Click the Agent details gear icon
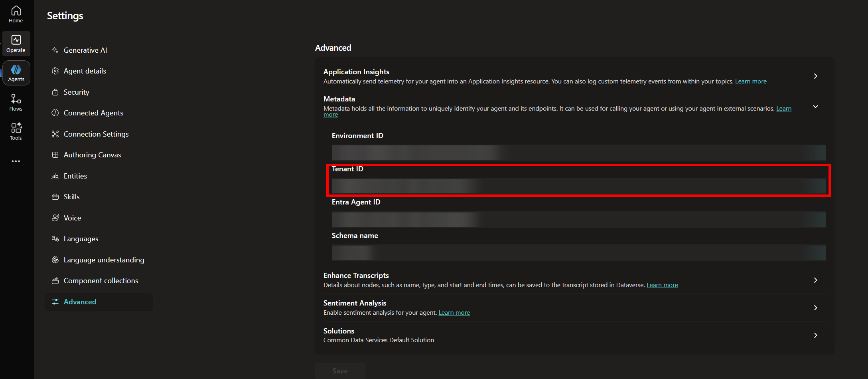The height and width of the screenshot is (379, 868). click(55, 71)
